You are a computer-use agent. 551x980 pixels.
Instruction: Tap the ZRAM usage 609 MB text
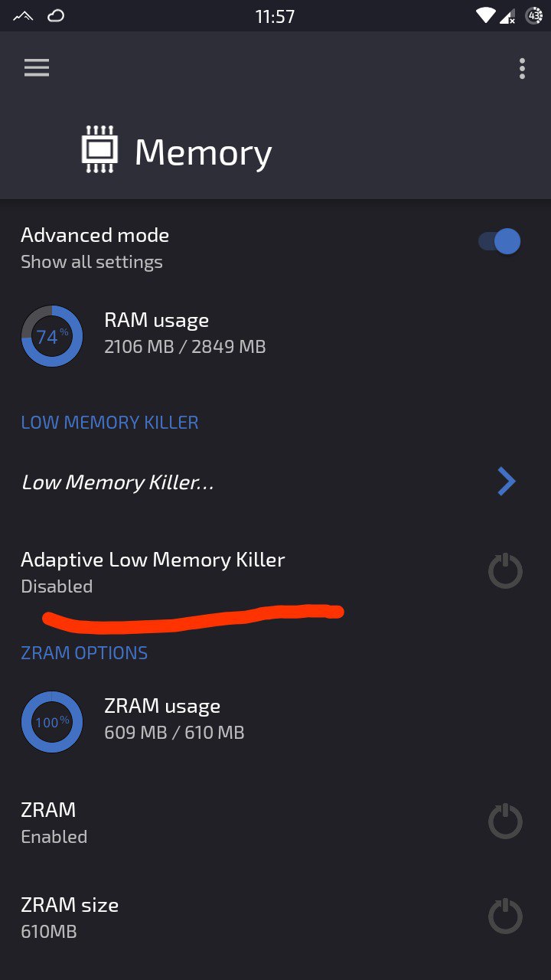[174, 733]
